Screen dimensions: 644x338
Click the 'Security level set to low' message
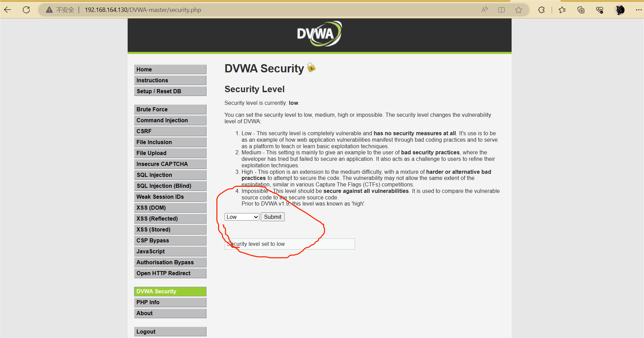(x=290, y=244)
